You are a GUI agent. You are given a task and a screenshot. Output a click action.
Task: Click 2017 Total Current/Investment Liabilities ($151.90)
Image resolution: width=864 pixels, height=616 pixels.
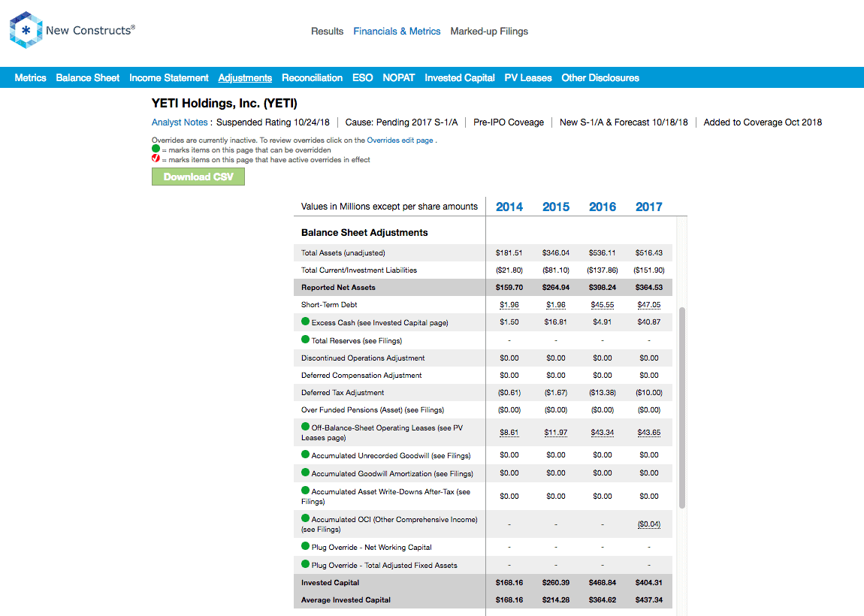pos(649,270)
